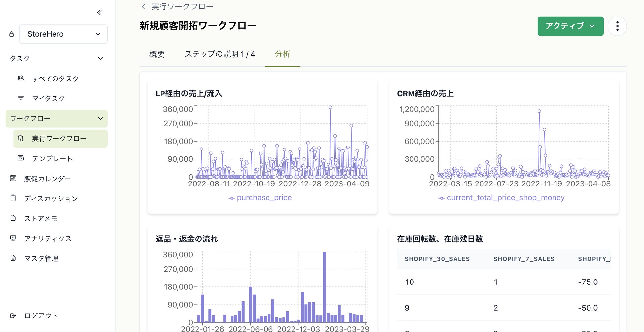
Task: Open the アクティブ status dropdown
Action: point(570,26)
